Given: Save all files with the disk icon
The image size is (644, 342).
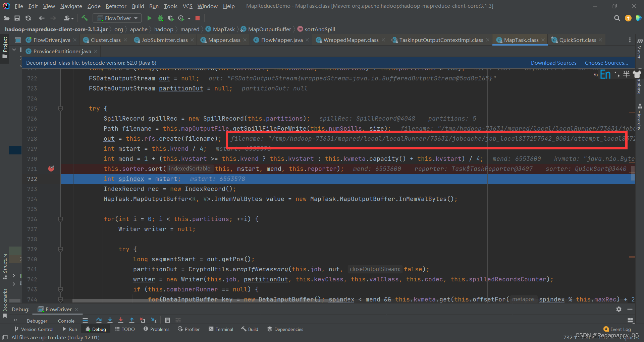Looking at the screenshot, I should coord(17,18).
